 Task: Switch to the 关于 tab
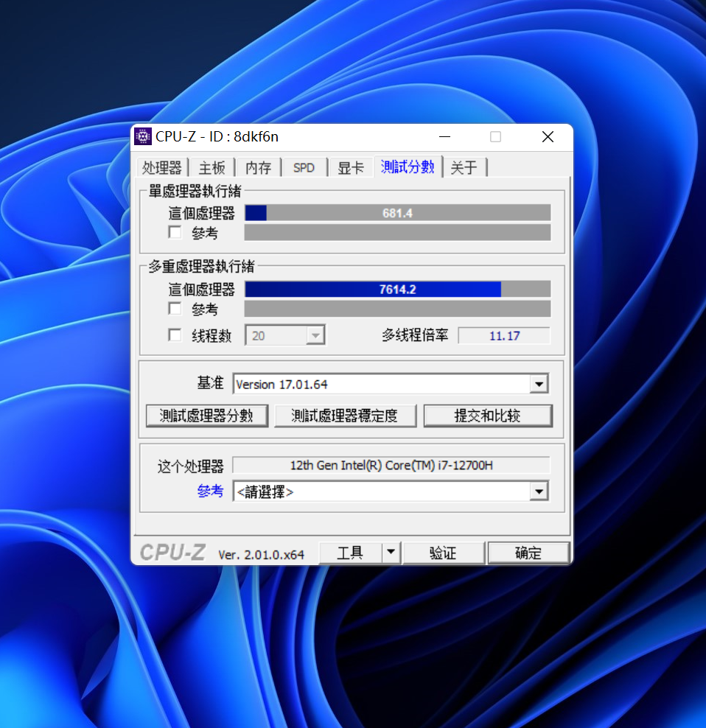[464, 167]
